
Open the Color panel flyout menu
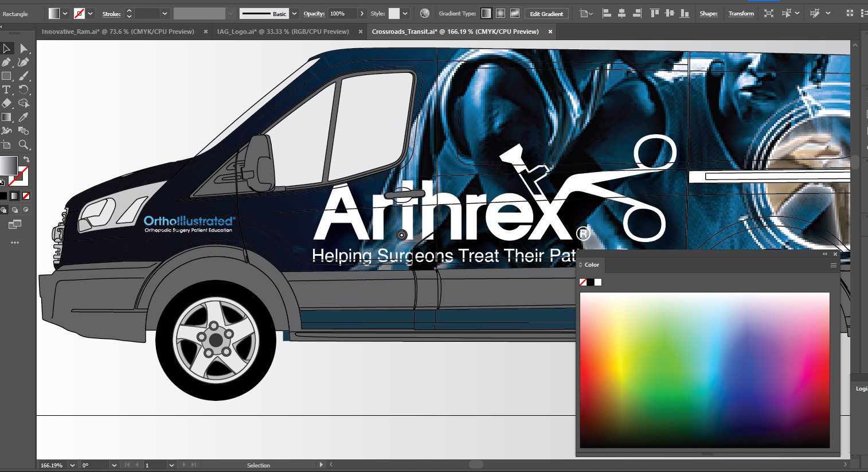[x=833, y=265]
